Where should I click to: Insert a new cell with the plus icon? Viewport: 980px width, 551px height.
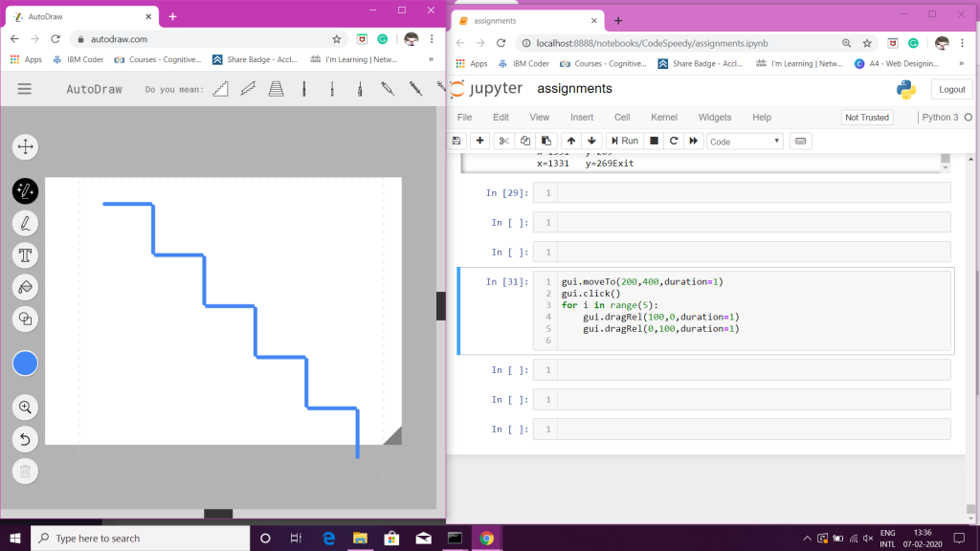[x=479, y=140]
